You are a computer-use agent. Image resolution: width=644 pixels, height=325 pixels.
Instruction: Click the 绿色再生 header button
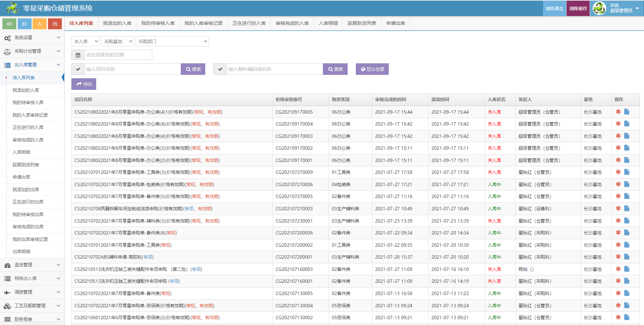(x=555, y=9)
